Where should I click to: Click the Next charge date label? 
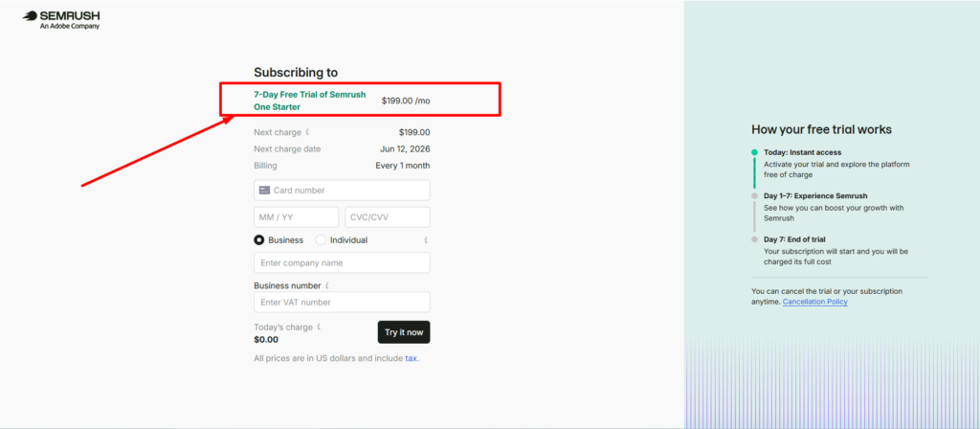(287, 148)
